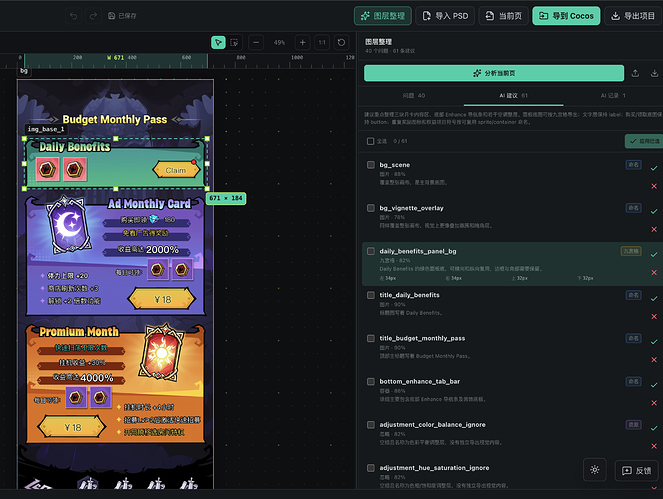Click the undo arrow icon
663x499 pixels.
(x=74, y=16)
